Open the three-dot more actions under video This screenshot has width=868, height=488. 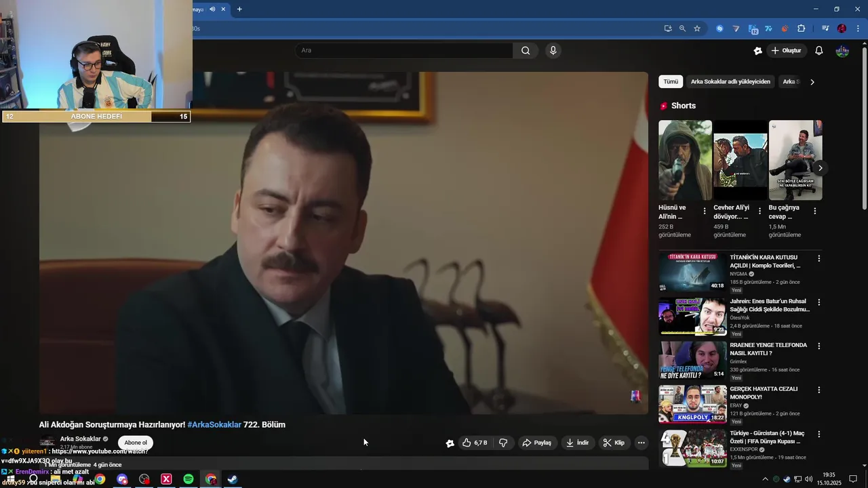pos(641,443)
